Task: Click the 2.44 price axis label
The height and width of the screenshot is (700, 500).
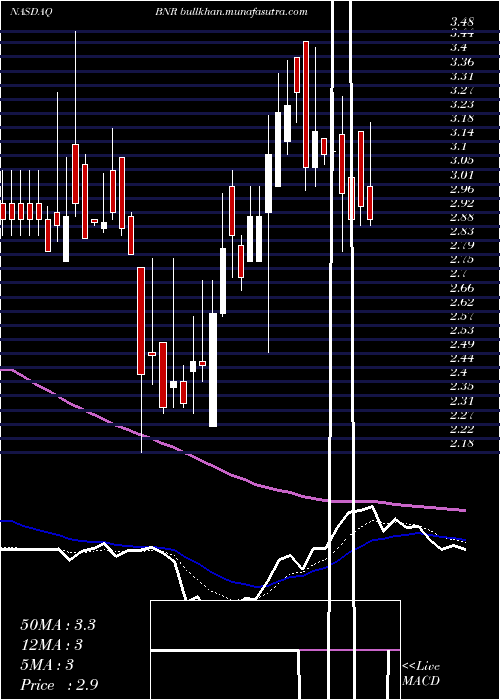Action: tap(462, 358)
